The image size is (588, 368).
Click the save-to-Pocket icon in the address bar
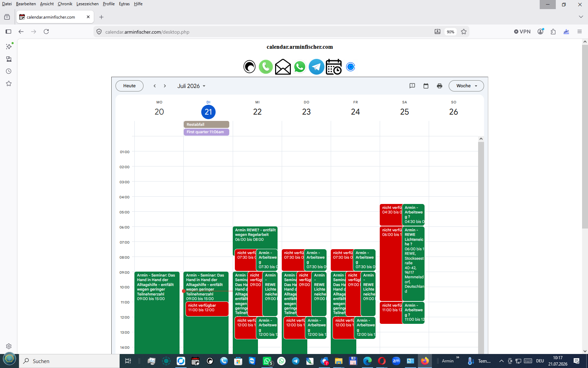click(437, 32)
